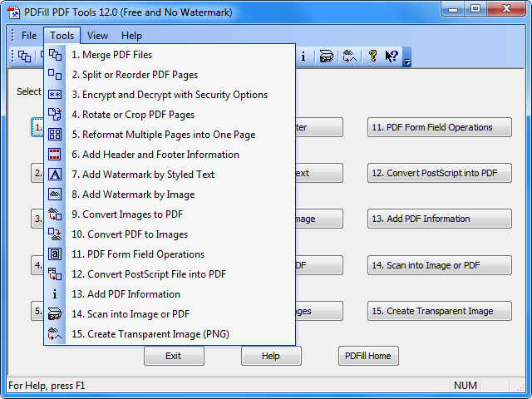The image size is (532, 399).
Task: Click the 11. PDF Form Field Operations button
Action: pyautogui.click(x=440, y=127)
